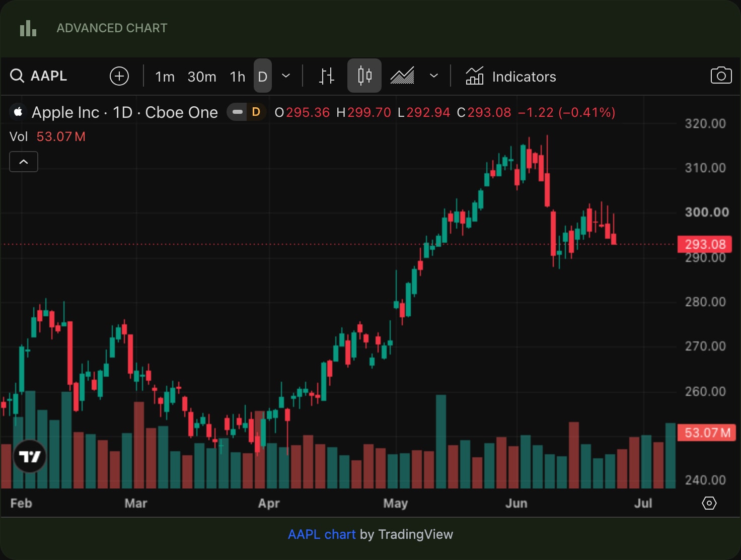Screen dimensions: 741x560
Task: Click the ADVANCED CHART heading
Action: pyautogui.click(x=112, y=28)
